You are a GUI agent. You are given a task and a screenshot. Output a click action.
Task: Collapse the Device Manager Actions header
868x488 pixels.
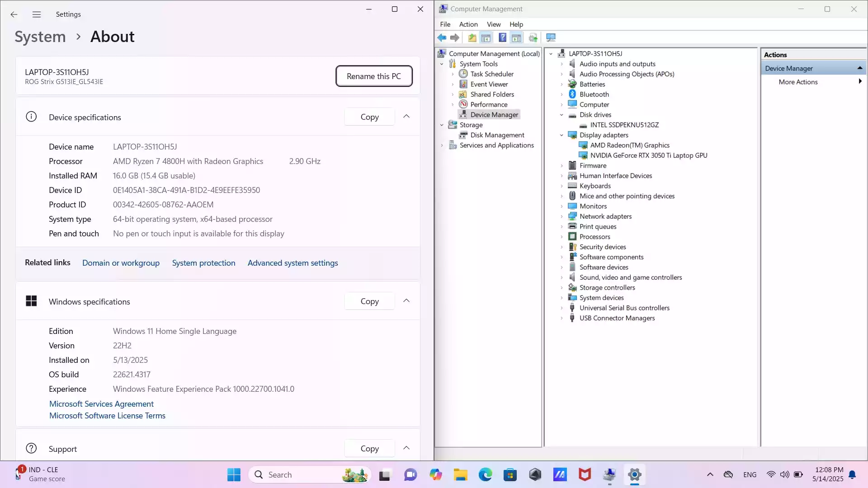click(x=859, y=68)
